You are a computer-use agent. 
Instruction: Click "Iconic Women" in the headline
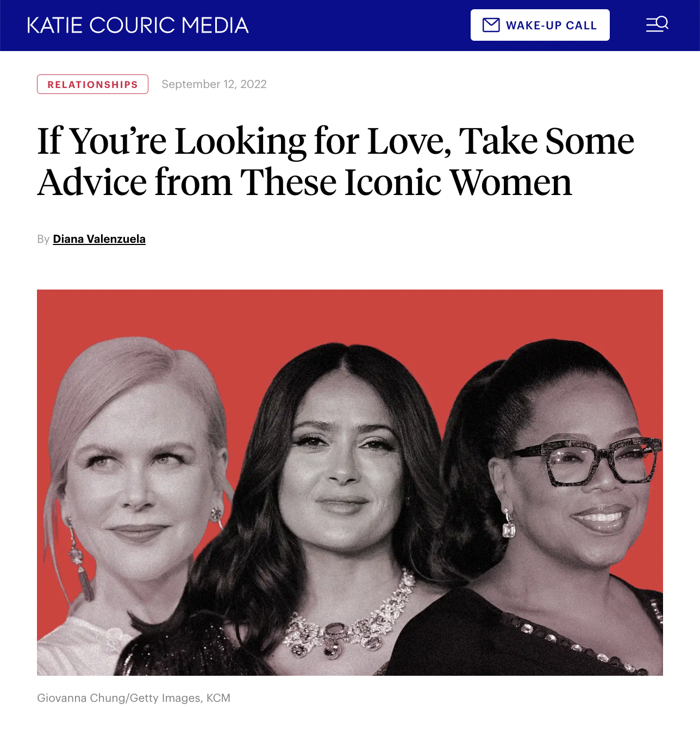coord(458,182)
